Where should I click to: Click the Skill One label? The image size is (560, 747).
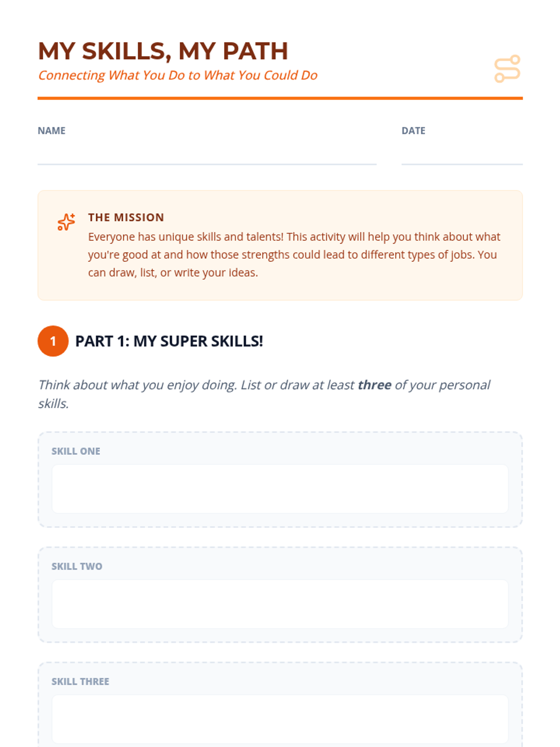click(x=76, y=451)
